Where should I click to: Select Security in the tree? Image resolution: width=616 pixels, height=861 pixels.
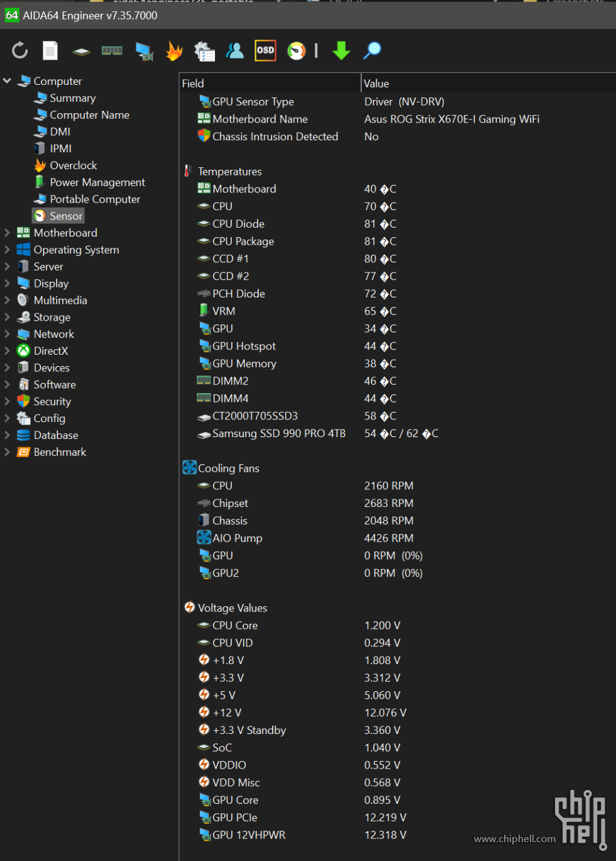click(x=44, y=402)
